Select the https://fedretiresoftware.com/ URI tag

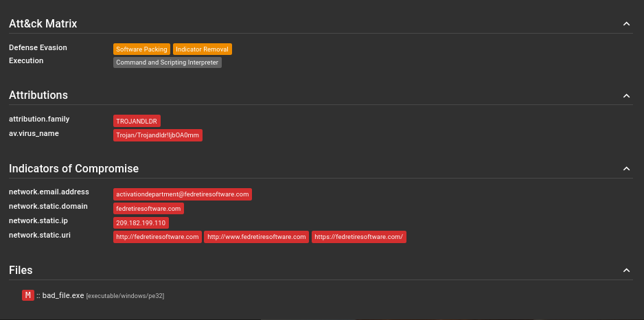pyautogui.click(x=359, y=237)
